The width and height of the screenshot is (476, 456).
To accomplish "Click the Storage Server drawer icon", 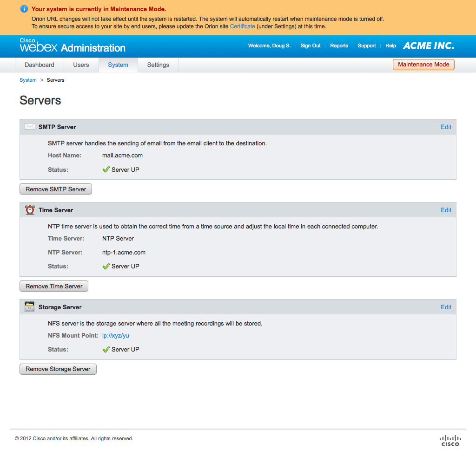I will pyautogui.click(x=30, y=307).
